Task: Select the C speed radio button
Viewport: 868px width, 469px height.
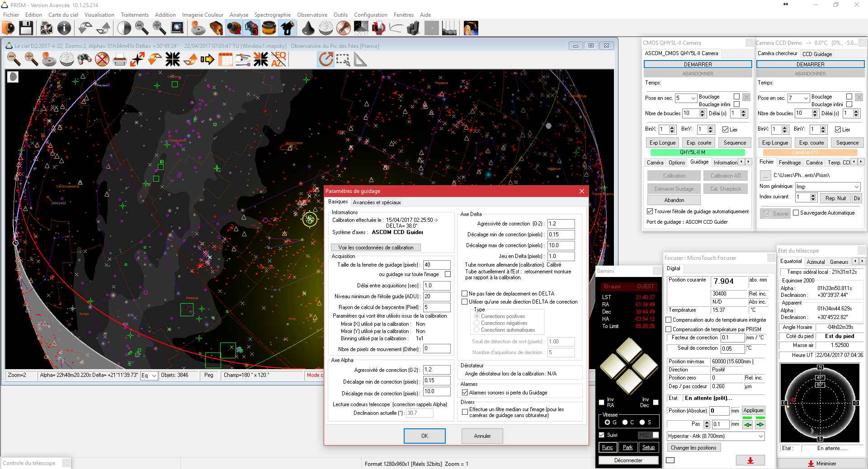Action: click(x=625, y=422)
